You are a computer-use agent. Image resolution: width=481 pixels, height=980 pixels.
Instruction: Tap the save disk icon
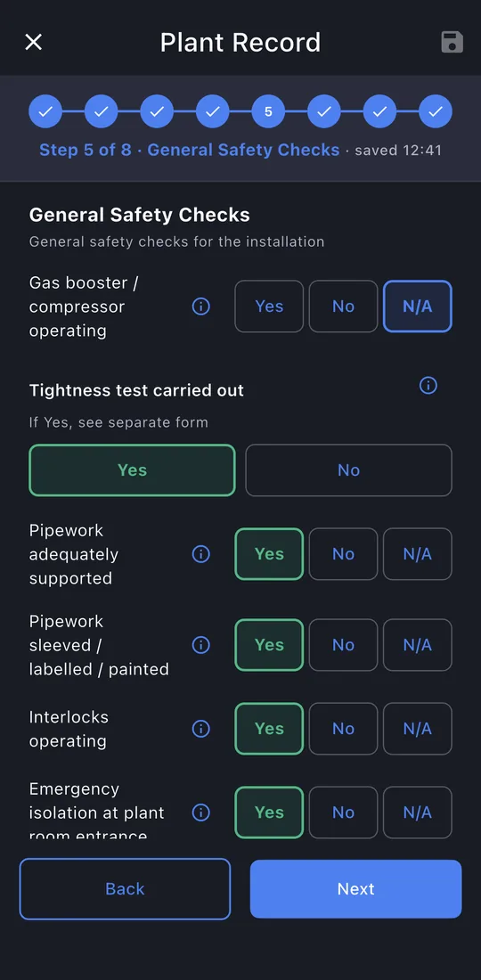(x=452, y=42)
